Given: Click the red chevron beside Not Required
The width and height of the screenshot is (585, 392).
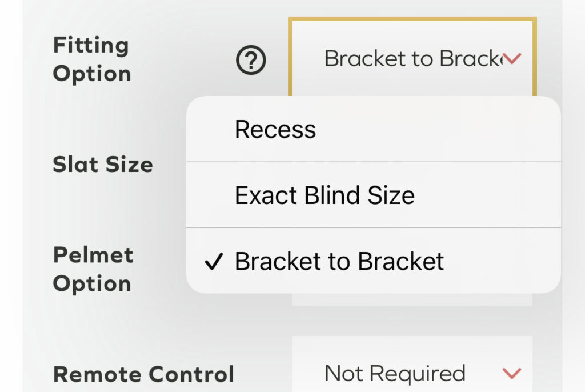Looking at the screenshot, I should click(511, 374).
